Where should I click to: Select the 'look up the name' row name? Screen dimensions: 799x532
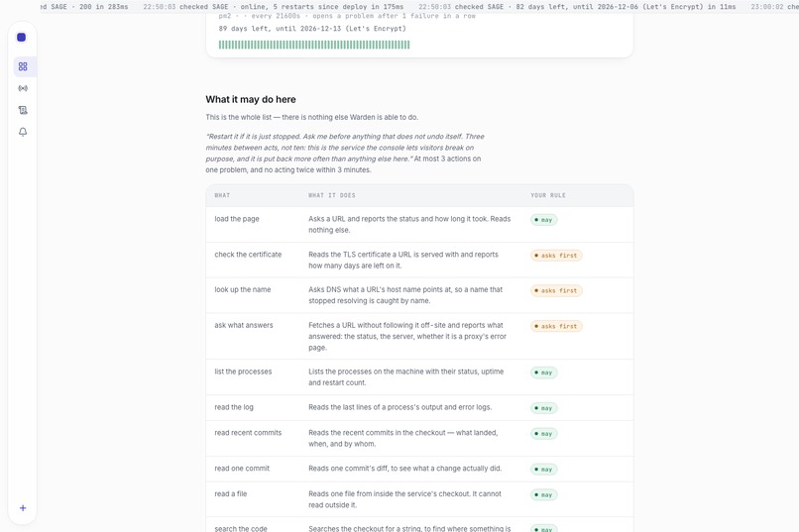pyautogui.click(x=243, y=289)
